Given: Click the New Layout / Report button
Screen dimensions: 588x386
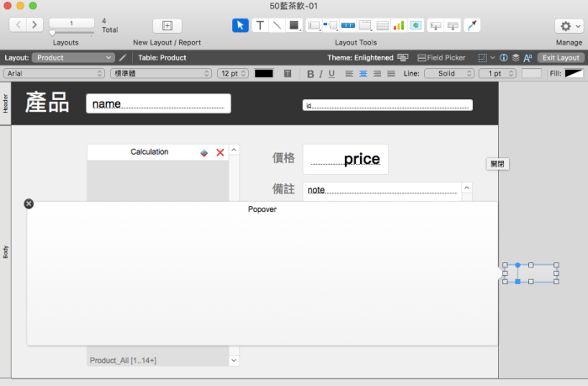Looking at the screenshot, I should tap(167, 25).
